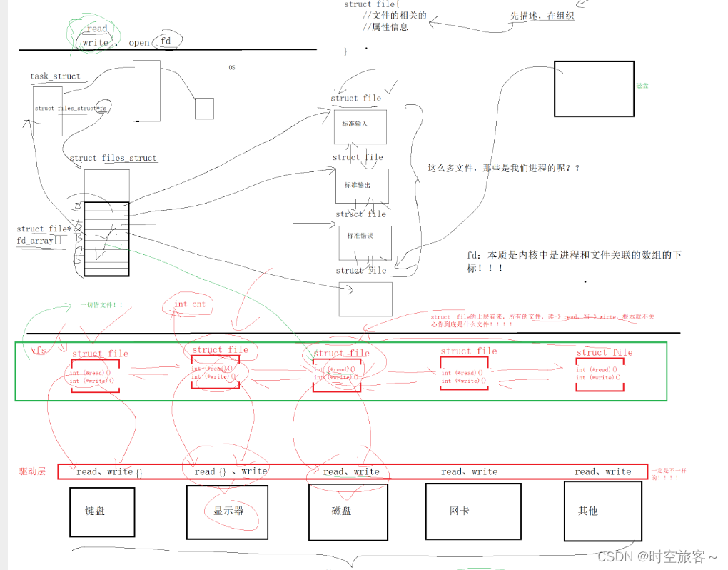The image size is (728, 570).
Task: Click the 标准输入 box
Action: click(360, 127)
